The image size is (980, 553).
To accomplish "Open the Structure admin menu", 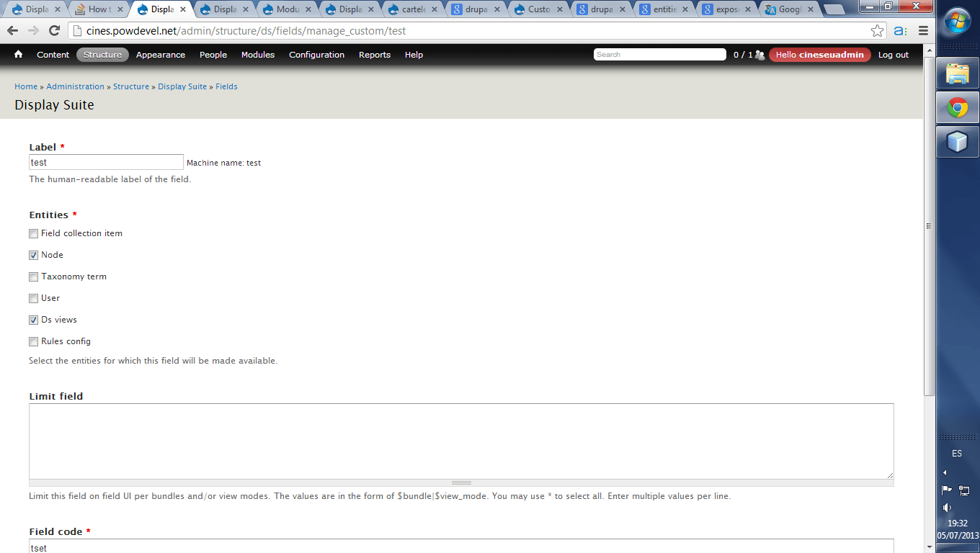I will point(102,55).
